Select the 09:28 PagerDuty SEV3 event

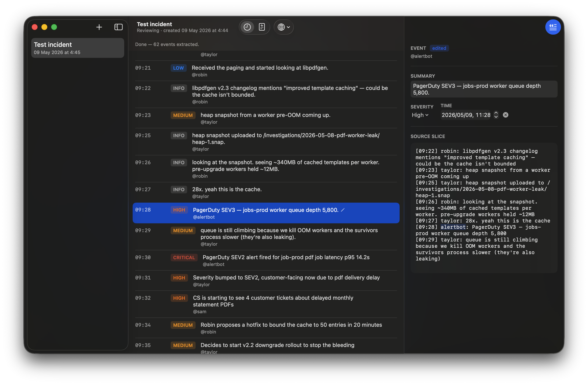click(266, 213)
